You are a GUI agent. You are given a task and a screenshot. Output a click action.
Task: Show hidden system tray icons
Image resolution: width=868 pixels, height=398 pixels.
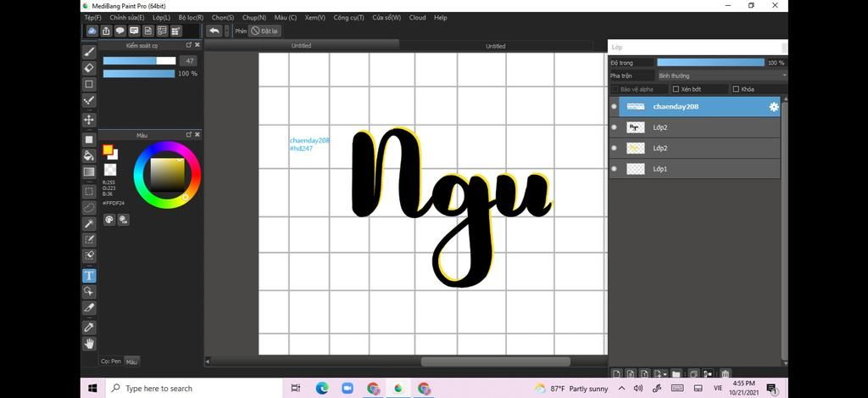[621, 389]
